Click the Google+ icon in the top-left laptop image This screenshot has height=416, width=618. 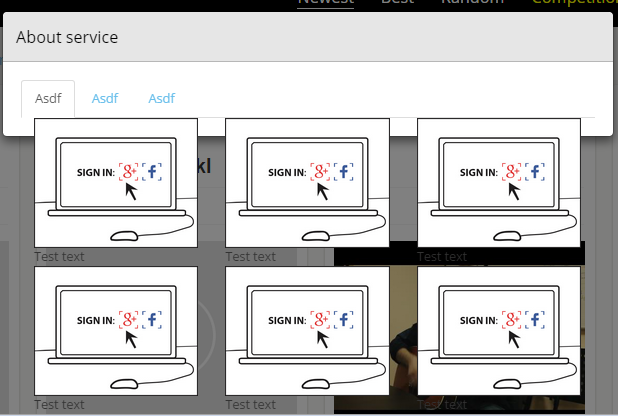(x=128, y=172)
